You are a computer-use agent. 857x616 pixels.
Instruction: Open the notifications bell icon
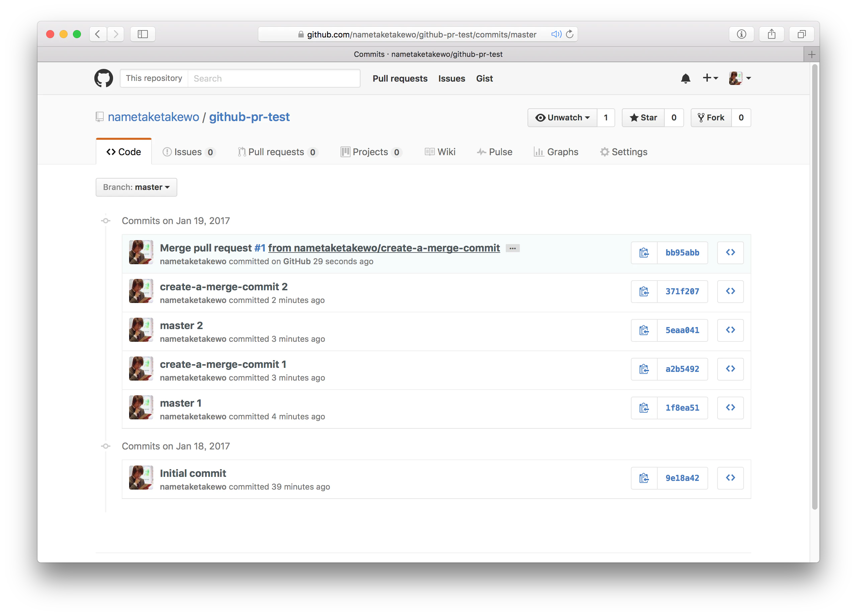pyautogui.click(x=685, y=78)
